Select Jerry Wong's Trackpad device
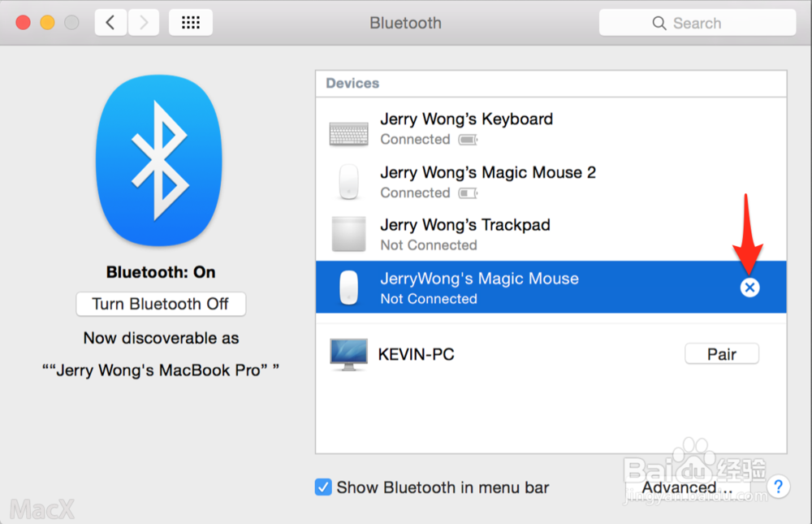The height and width of the screenshot is (524, 812). pyautogui.click(x=551, y=234)
